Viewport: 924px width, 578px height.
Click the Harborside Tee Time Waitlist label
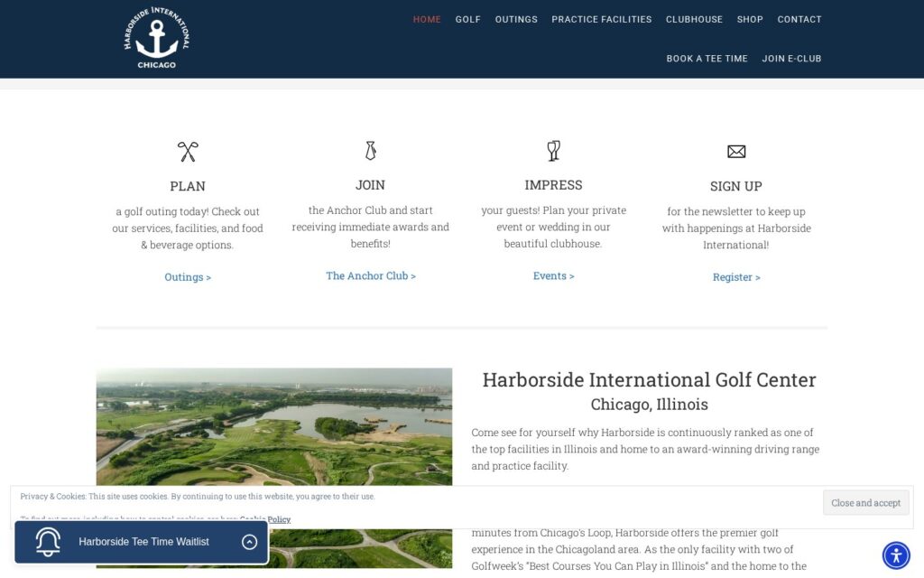pyautogui.click(x=143, y=542)
